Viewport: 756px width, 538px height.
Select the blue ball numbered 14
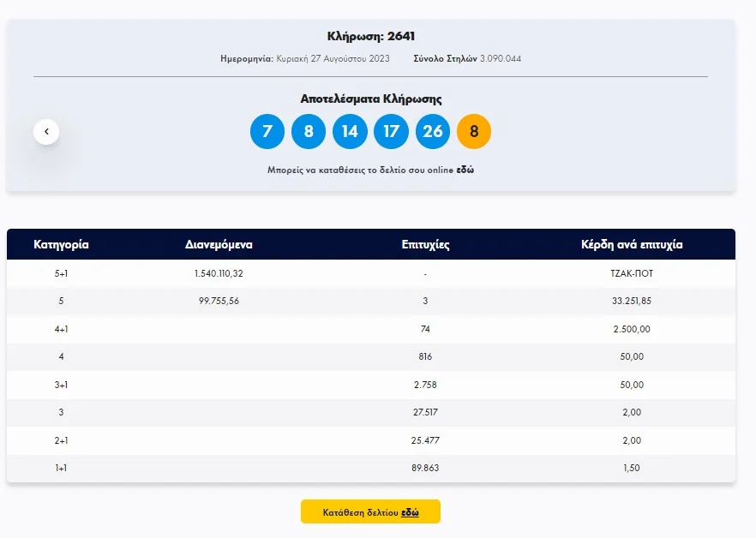click(350, 132)
